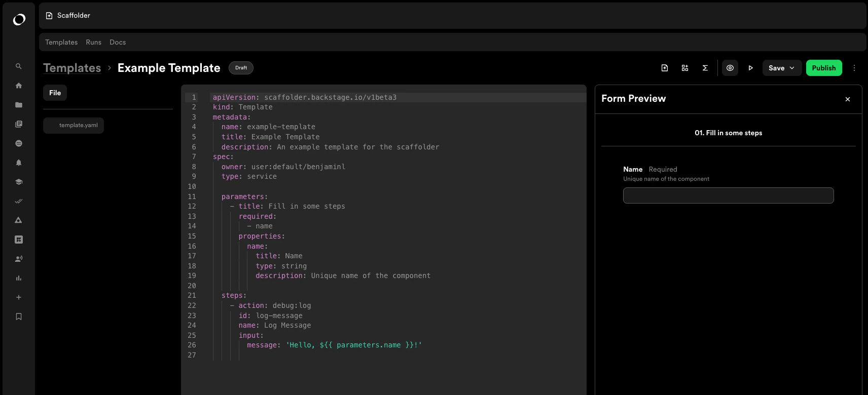Viewport: 868px width, 395px height.
Task: Run template with the play icon
Action: (x=751, y=68)
